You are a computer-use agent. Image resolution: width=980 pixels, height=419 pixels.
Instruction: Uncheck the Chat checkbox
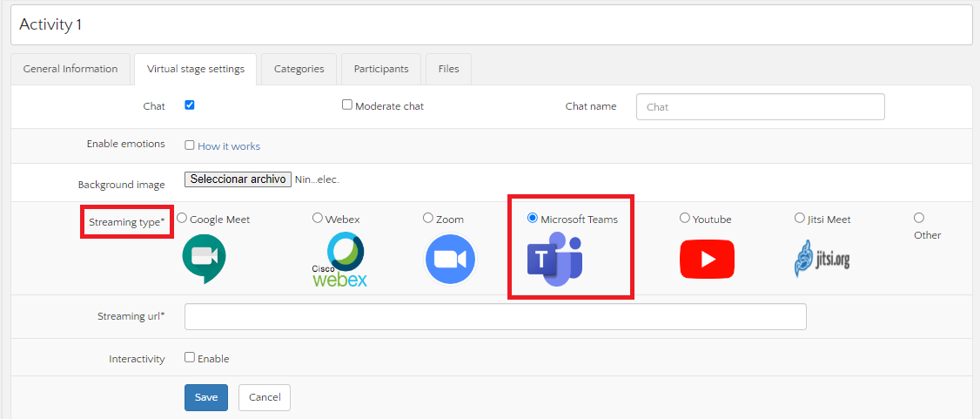pyautogui.click(x=190, y=105)
